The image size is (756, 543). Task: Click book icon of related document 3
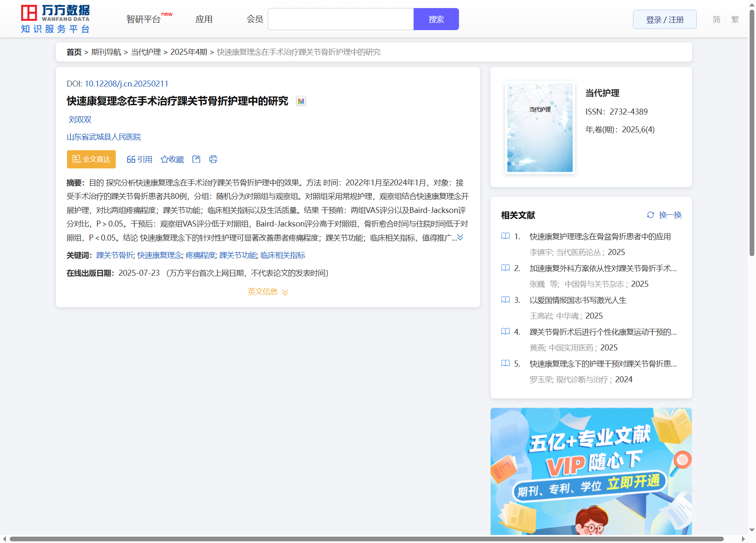point(505,299)
